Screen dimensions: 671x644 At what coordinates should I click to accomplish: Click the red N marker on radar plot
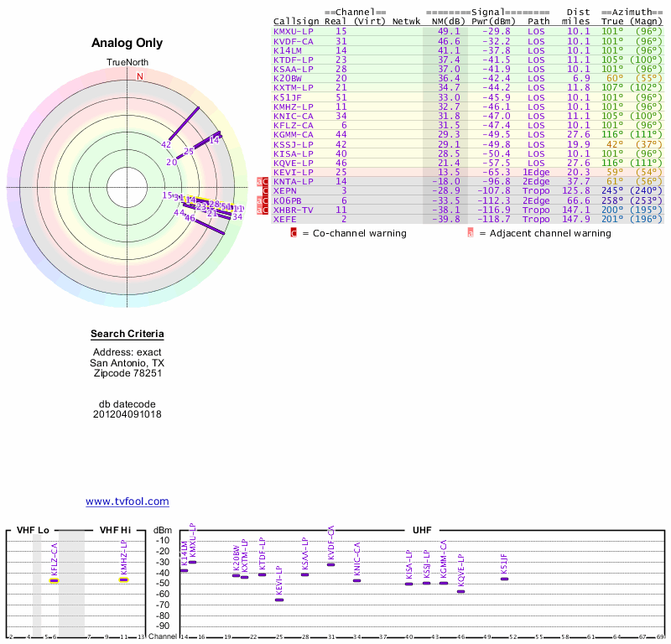point(139,76)
